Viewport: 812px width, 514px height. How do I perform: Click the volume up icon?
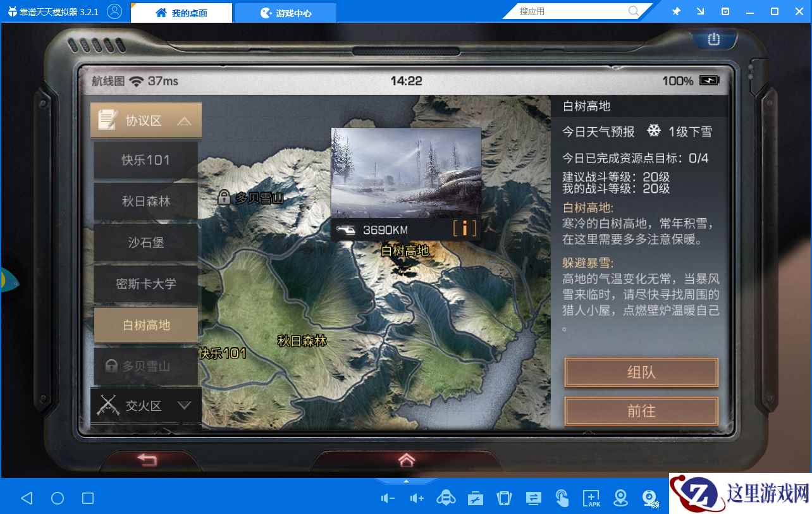[x=417, y=499]
